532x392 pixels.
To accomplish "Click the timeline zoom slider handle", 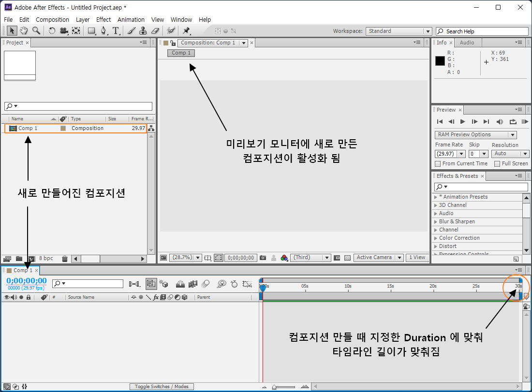I will click(x=274, y=387).
